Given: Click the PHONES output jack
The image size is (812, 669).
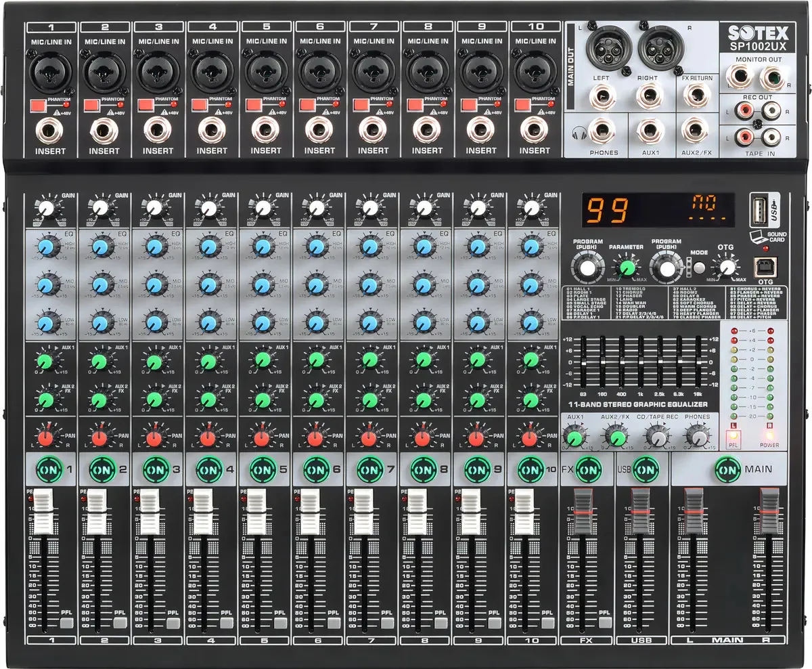Looking at the screenshot, I should (602, 129).
